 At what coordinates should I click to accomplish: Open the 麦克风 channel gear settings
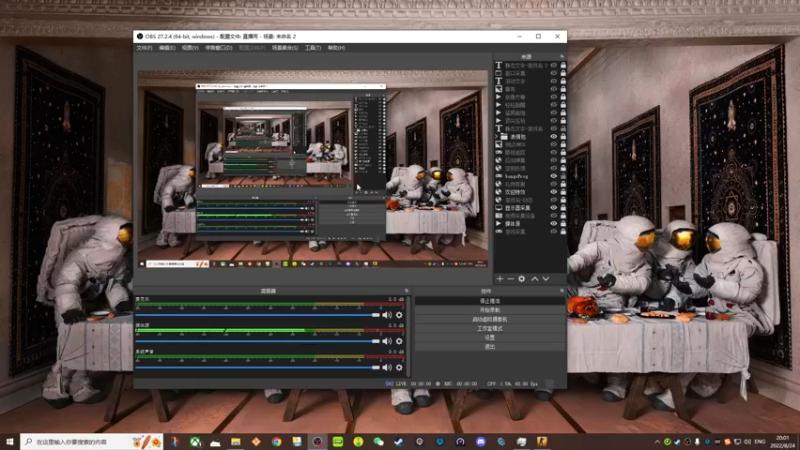coord(399,315)
